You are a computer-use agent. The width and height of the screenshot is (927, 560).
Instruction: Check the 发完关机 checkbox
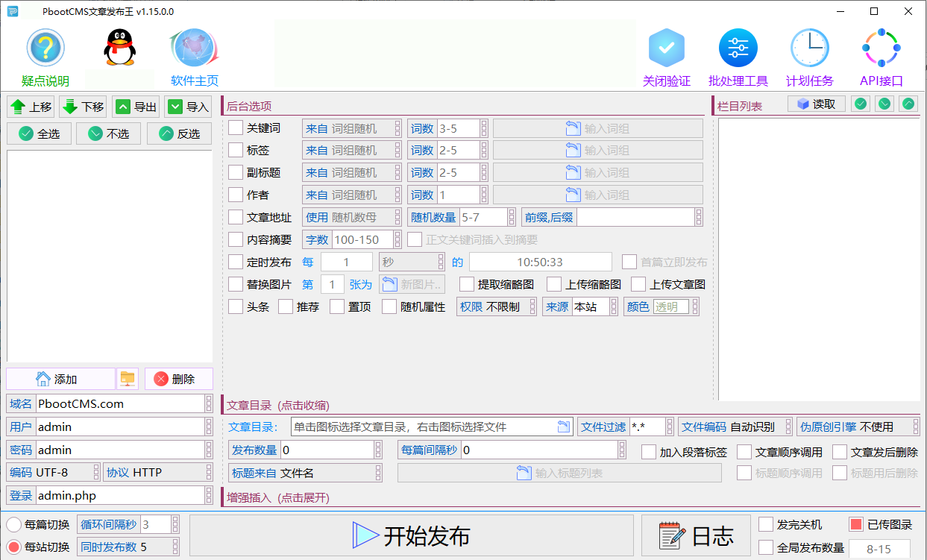[766, 523]
